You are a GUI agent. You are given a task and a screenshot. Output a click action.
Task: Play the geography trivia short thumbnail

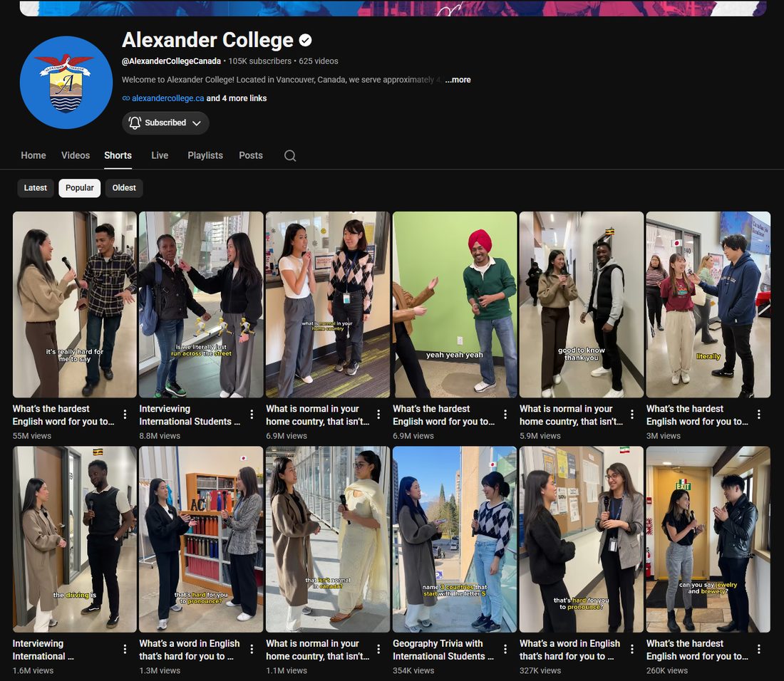tap(455, 540)
